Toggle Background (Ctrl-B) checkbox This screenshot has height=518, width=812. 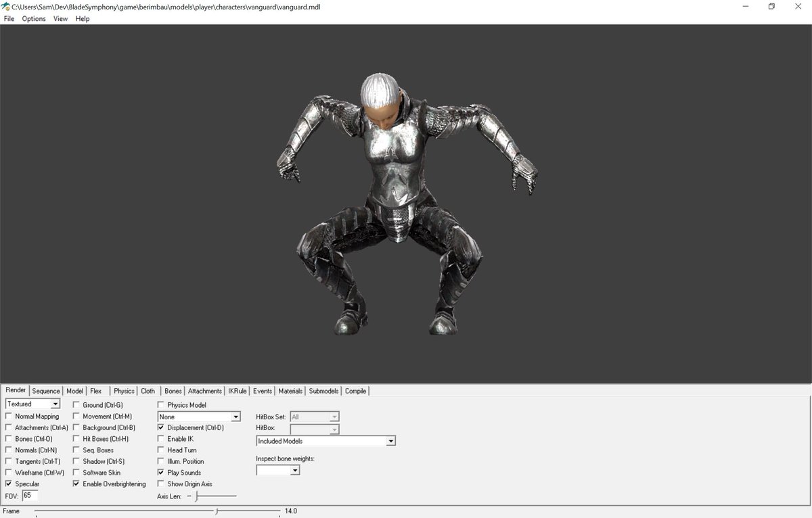pyautogui.click(x=104, y=427)
